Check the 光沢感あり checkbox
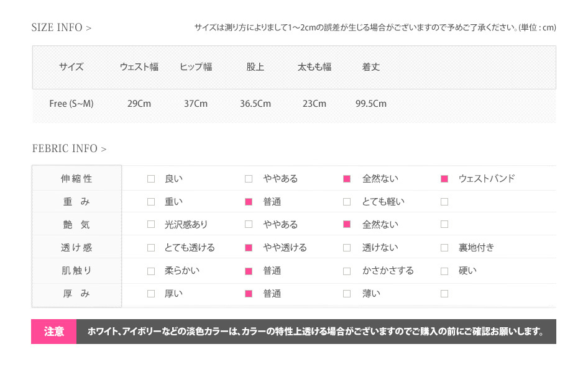 151,225
